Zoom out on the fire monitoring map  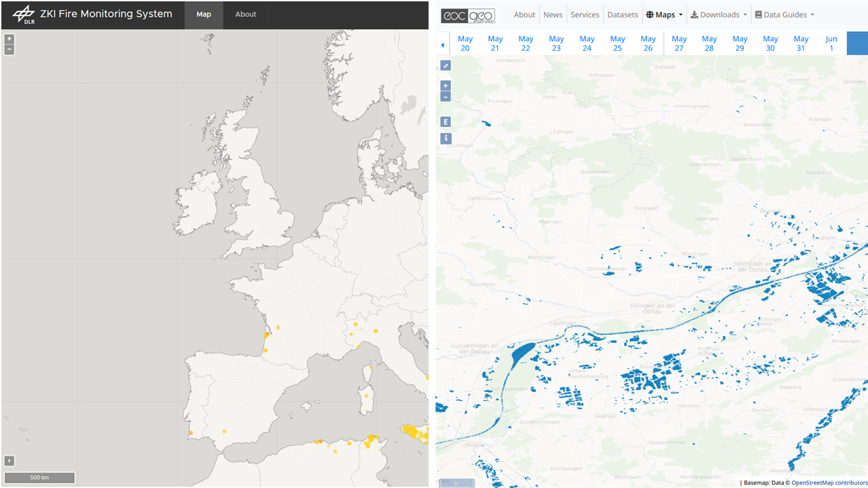[x=9, y=49]
